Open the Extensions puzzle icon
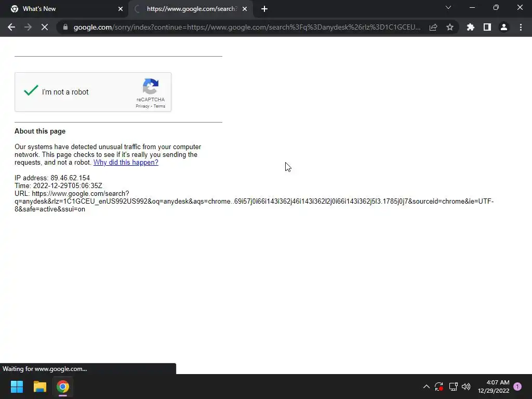 coord(471,27)
